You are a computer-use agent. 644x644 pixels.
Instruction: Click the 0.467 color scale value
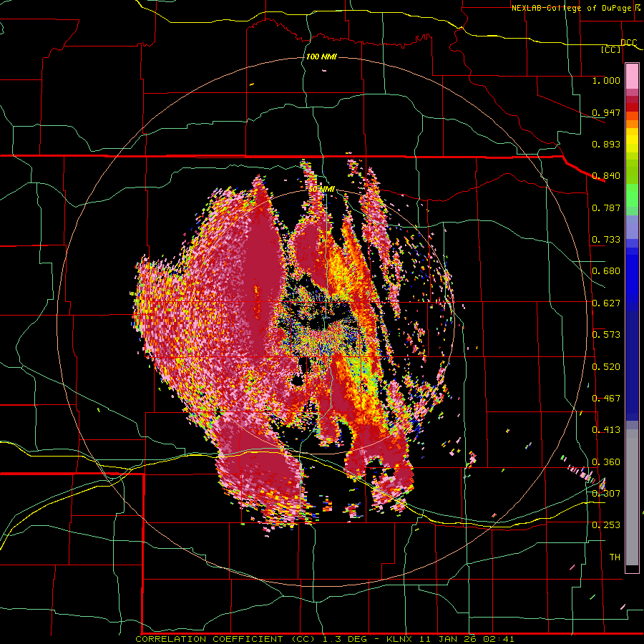pos(606,399)
